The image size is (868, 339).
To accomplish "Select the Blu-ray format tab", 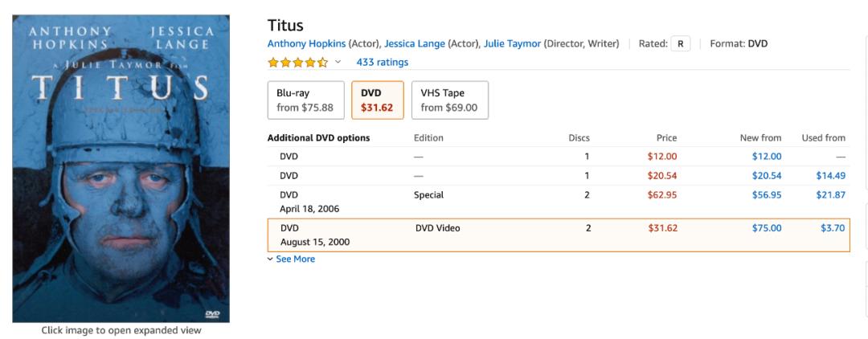I will click(x=305, y=100).
